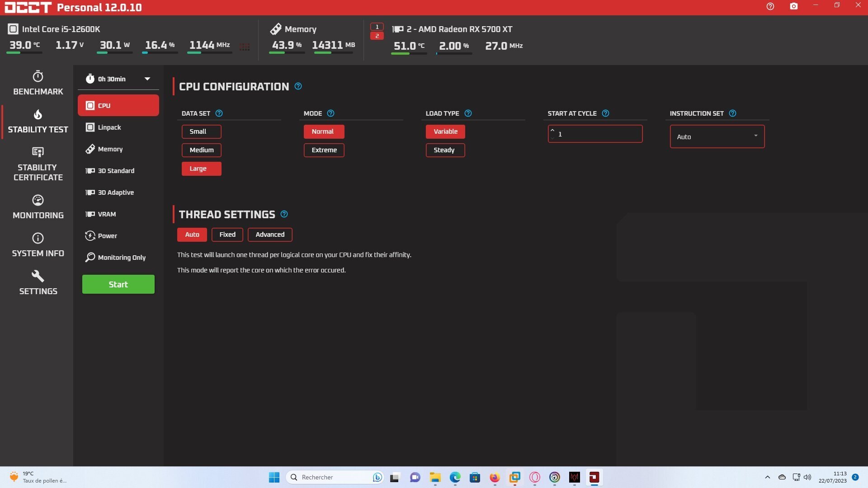
Task: Increase the Start At Cycle stepper
Action: coord(552,131)
